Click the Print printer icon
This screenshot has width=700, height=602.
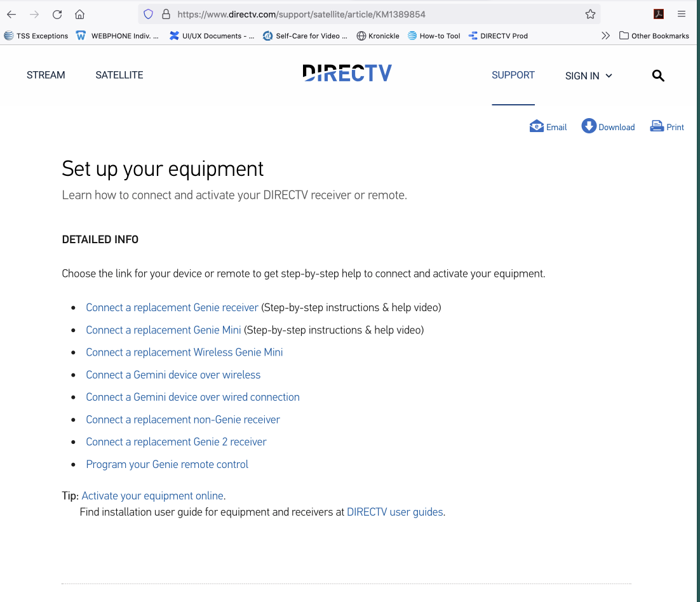tap(656, 126)
